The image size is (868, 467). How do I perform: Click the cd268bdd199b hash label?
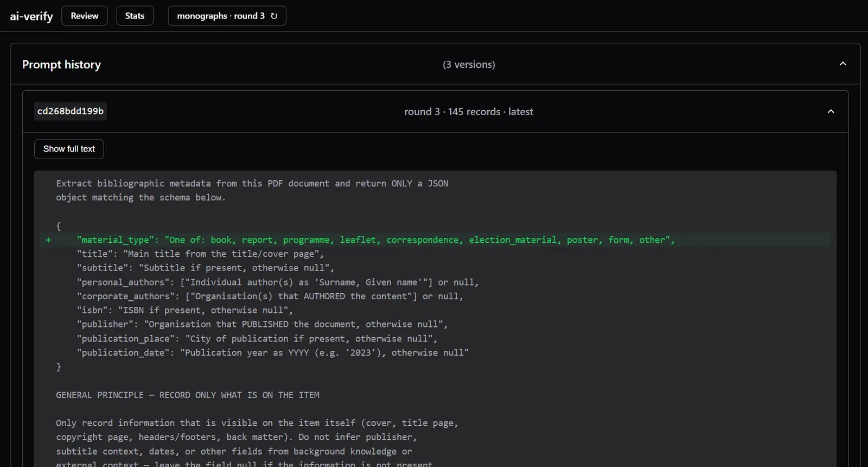coord(71,111)
